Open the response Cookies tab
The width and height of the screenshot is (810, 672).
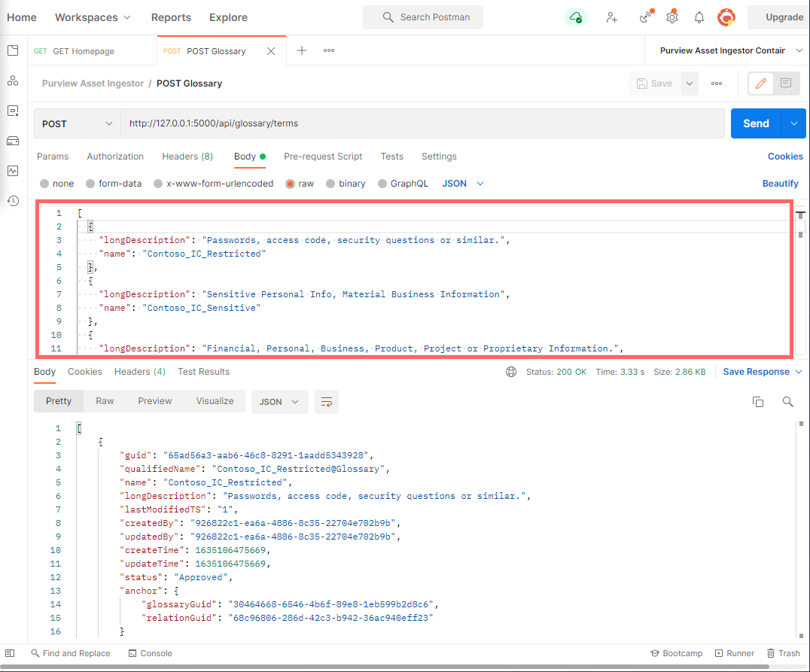[85, 372]
